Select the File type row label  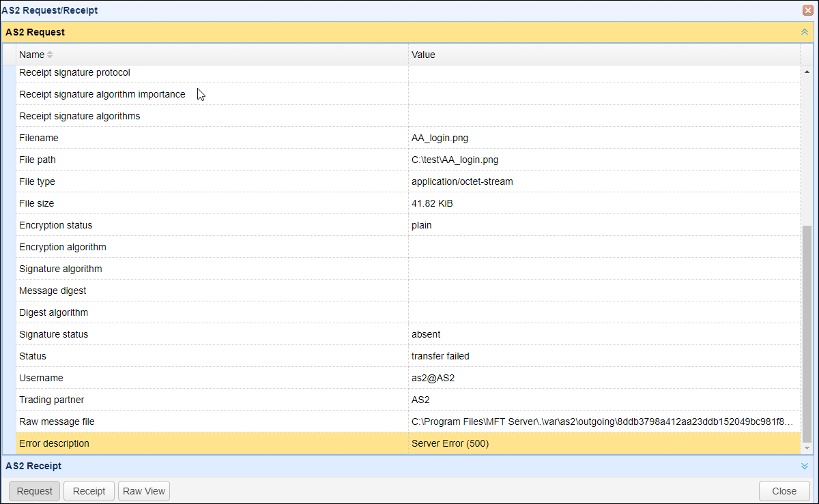(x=37, y=181)
